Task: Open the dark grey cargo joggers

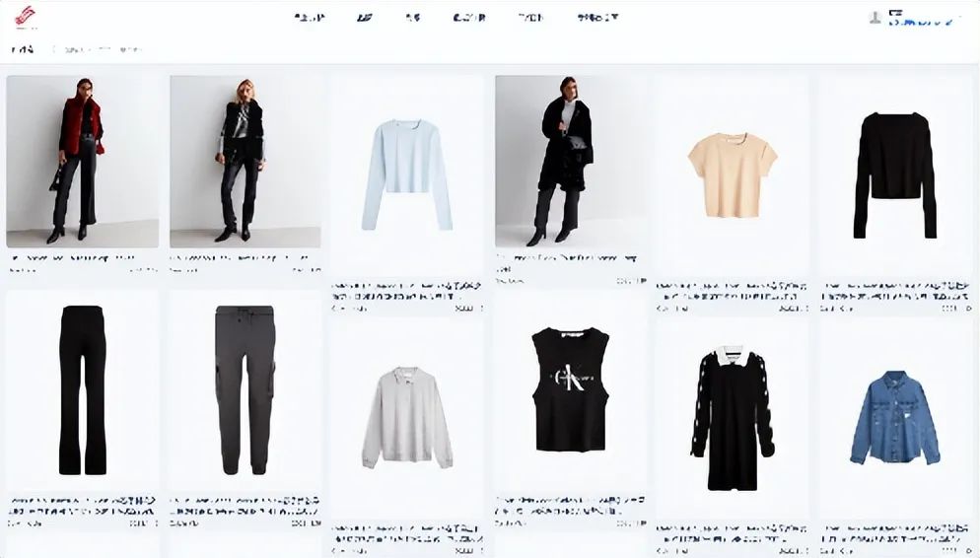Action: 245,390
